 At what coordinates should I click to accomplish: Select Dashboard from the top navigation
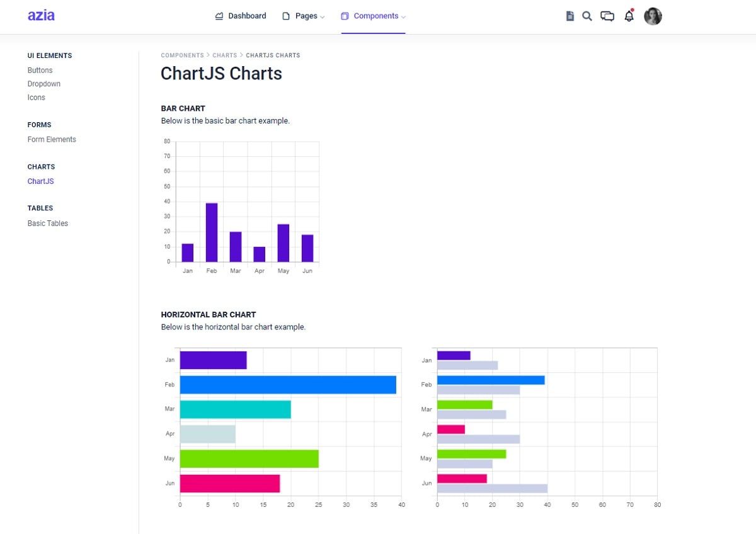pos(246,16)
